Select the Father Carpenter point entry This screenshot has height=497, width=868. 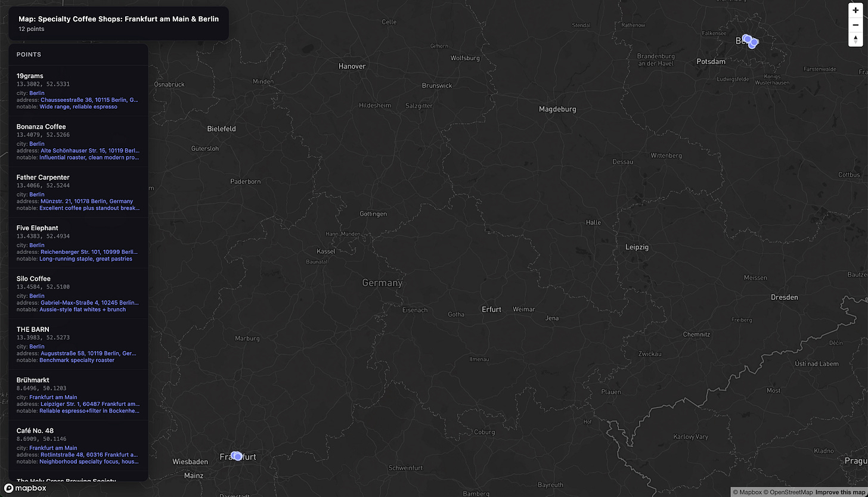[x=78, y=192]
